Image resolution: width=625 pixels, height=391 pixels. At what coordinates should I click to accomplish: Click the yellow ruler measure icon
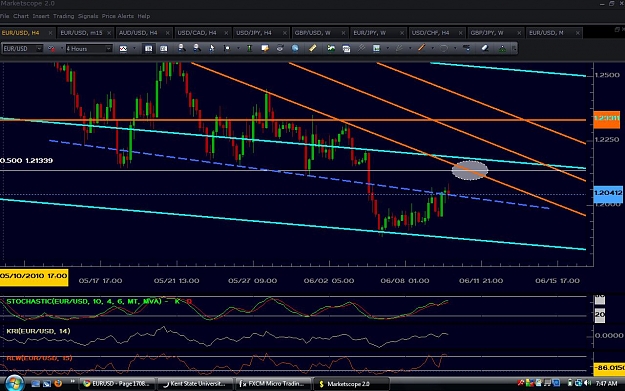[x=312, y=48]
